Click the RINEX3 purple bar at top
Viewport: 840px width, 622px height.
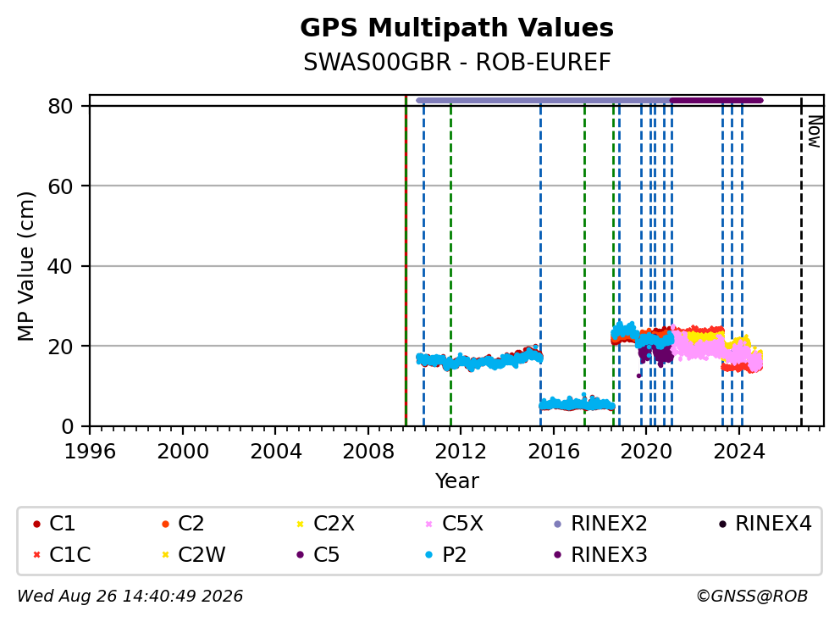(716, 100)
